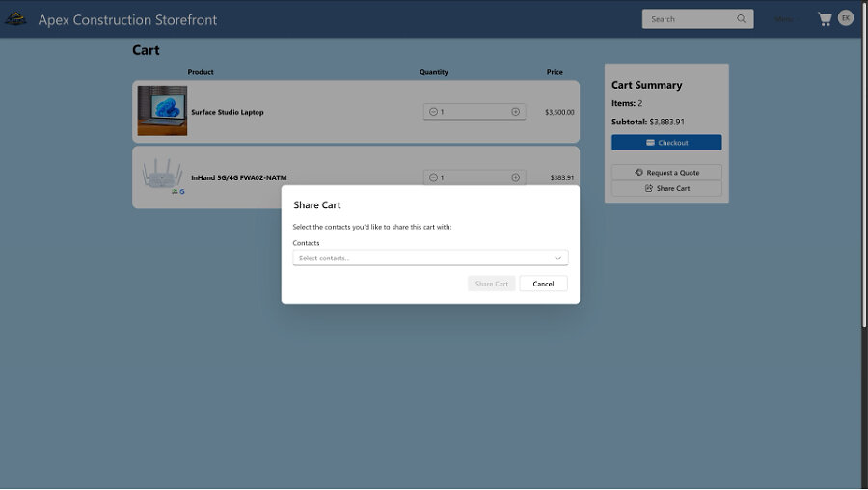
Task: Click the Cancel button in Share Cart dialog
Action: [543, 284]
